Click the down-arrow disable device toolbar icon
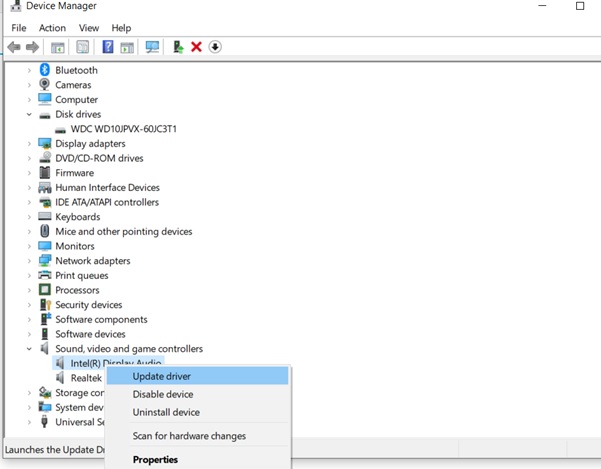 pos(215,47)
